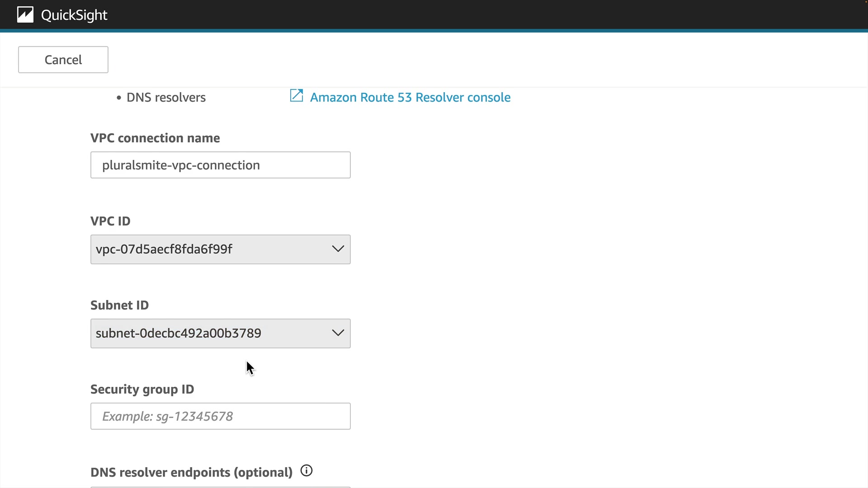Image resolution: width=868 pixels, height=488 pixels.
Task: Open Amazon Route 53 Resolver console link
Action: point(410,97)
